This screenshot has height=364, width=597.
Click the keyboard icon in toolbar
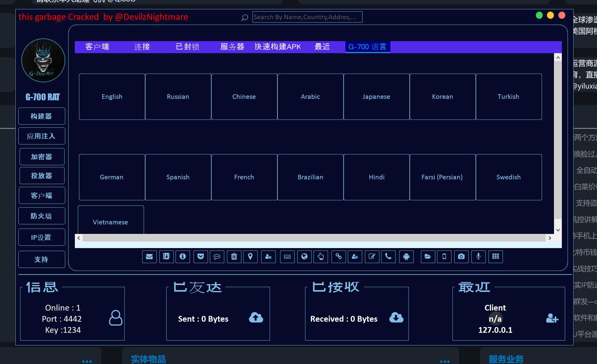287,256
